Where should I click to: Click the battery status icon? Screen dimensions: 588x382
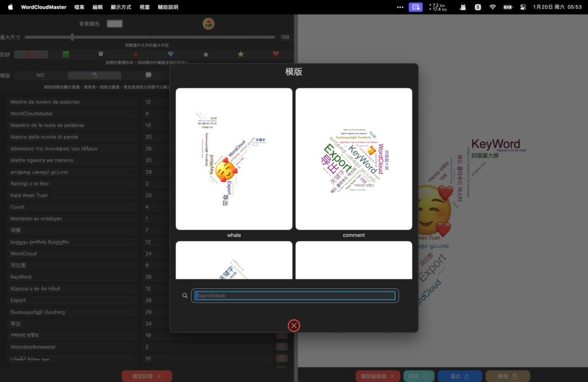point(508,7)
